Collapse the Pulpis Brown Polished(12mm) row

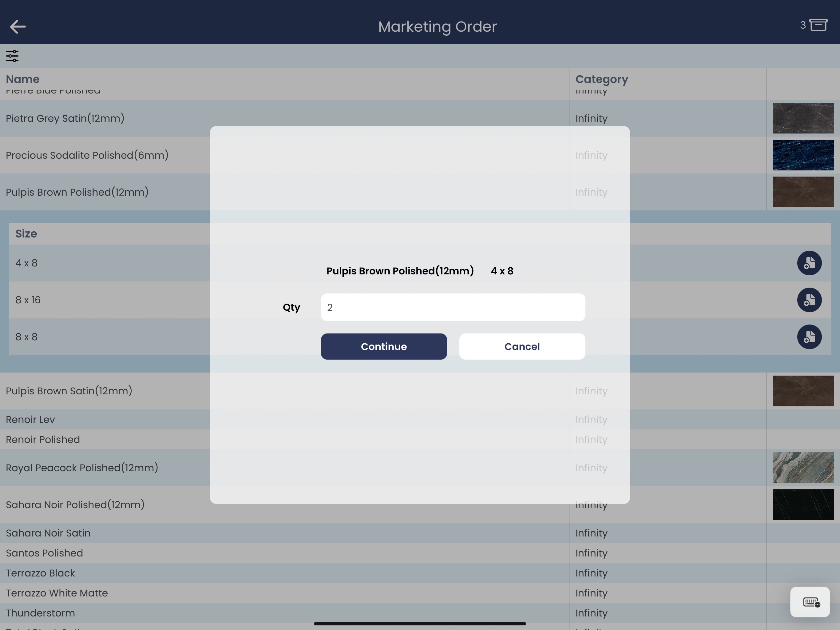pos(77,192)
